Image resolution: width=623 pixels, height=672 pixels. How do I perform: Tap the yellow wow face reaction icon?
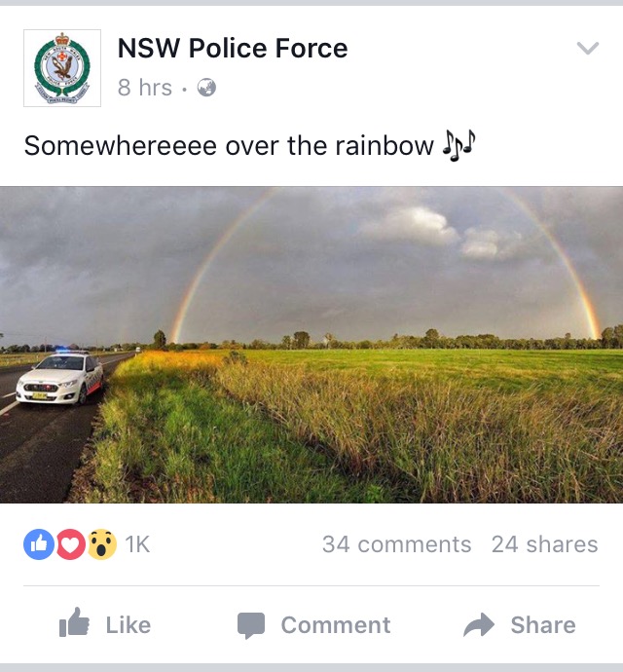pos(102,544)
